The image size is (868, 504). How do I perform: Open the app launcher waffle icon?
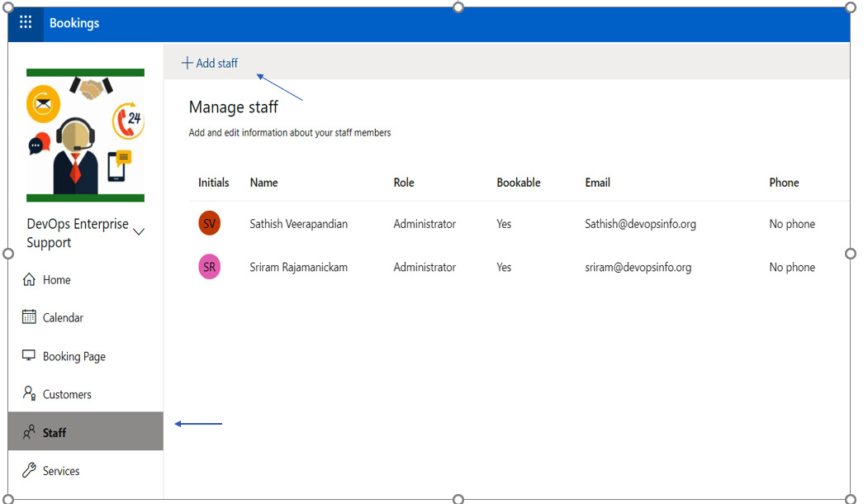[x=26, y=22]
